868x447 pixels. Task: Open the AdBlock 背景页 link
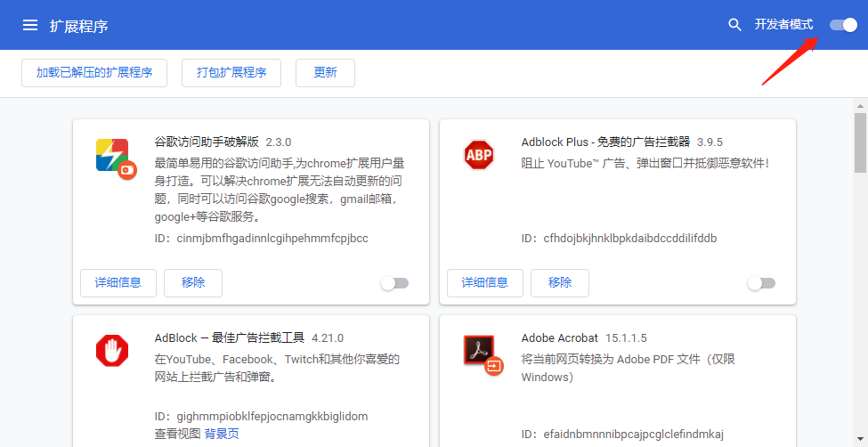point(222,434)
